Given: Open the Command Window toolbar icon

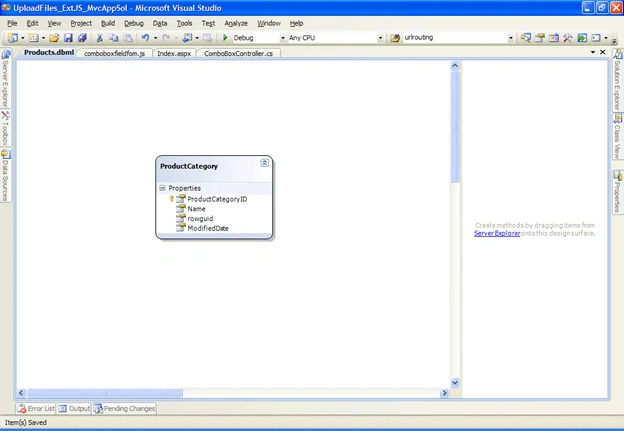Looking at the screenshot, I should (x=596, y=38).
